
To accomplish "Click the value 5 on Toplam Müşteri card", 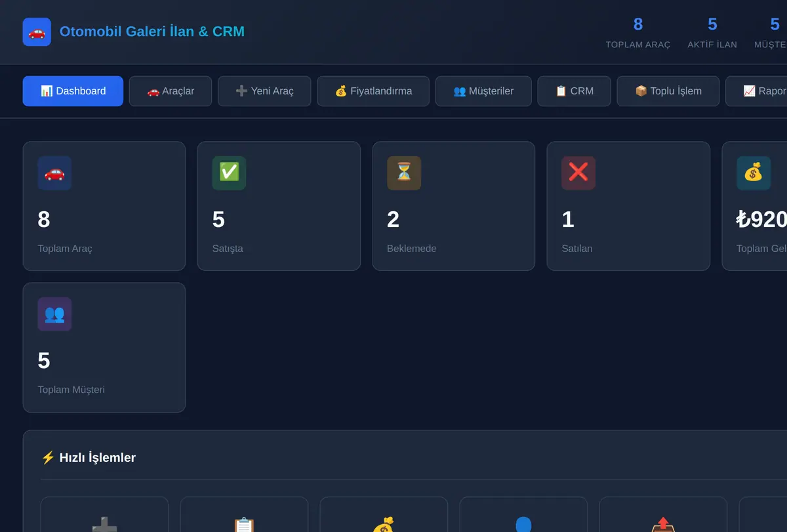I will (44, 361).
